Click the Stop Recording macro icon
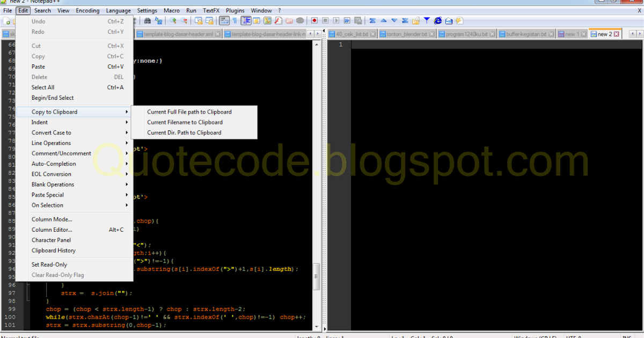Screen dimensions: 644x338 pos(325,21)
